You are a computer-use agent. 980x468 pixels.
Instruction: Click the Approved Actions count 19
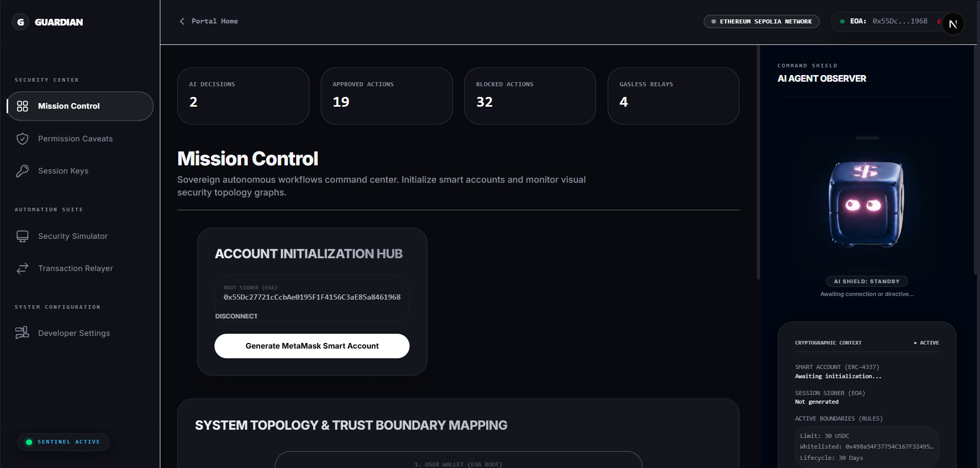tap(341, 102)
